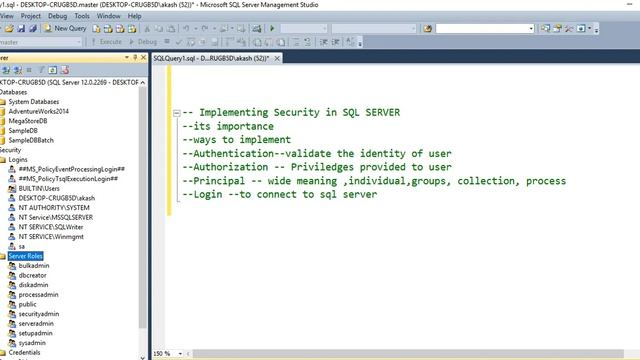Click the Find icon left of search box

pos(427,29)
